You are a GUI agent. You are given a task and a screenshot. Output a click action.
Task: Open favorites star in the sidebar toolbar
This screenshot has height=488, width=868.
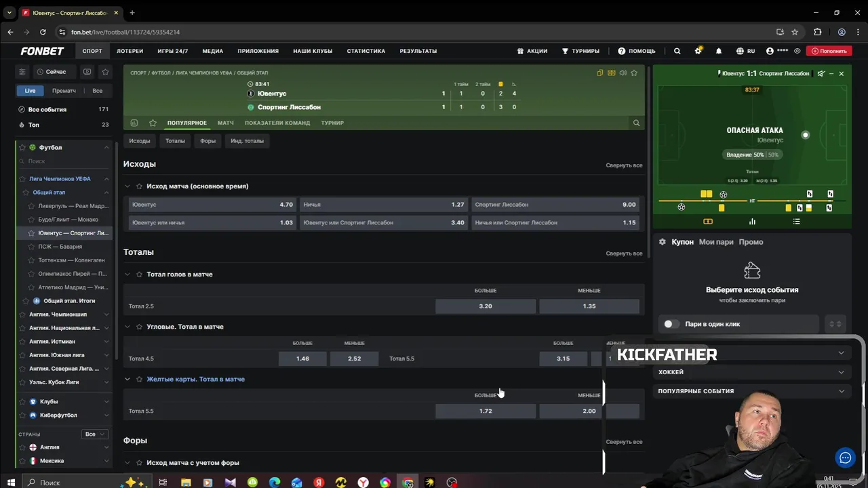(105, 72)
